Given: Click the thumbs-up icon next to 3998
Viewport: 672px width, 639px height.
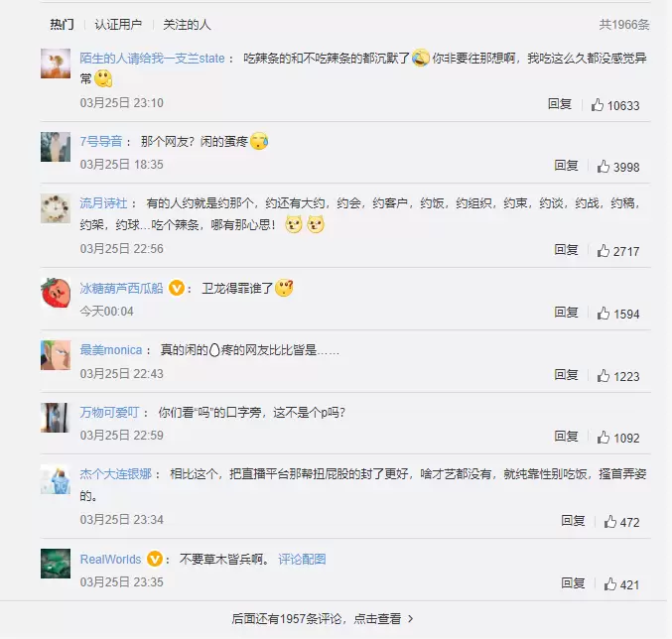Looking at the screenshot, I should point(603,167).
